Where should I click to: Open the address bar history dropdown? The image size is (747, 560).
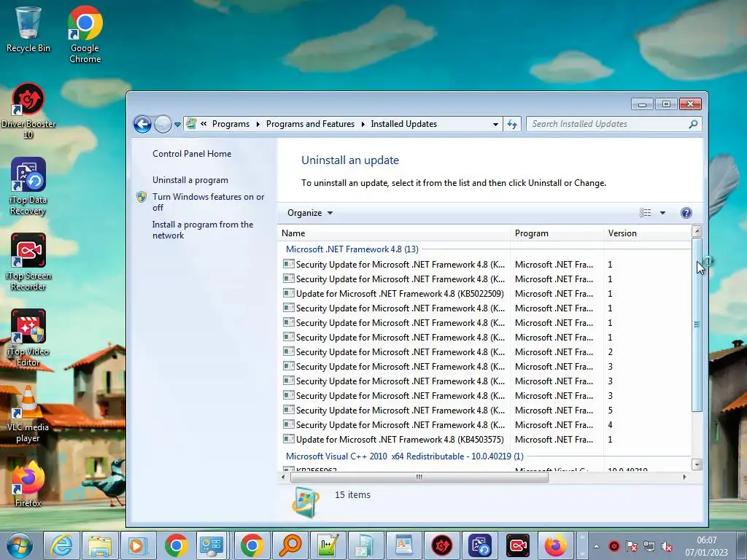pyautogui.click(x=495, y=124)
